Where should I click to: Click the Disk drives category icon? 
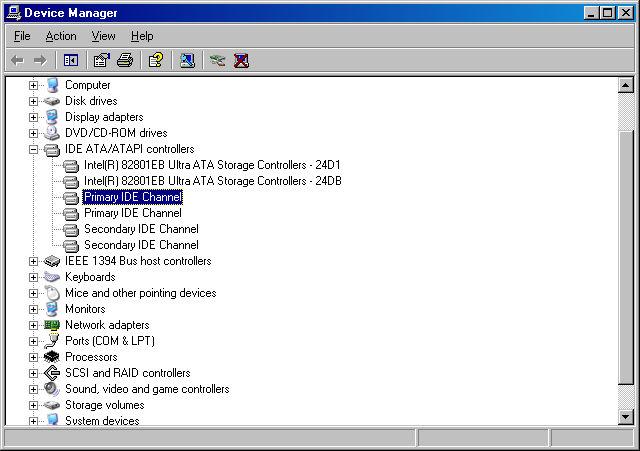point(52,101)
